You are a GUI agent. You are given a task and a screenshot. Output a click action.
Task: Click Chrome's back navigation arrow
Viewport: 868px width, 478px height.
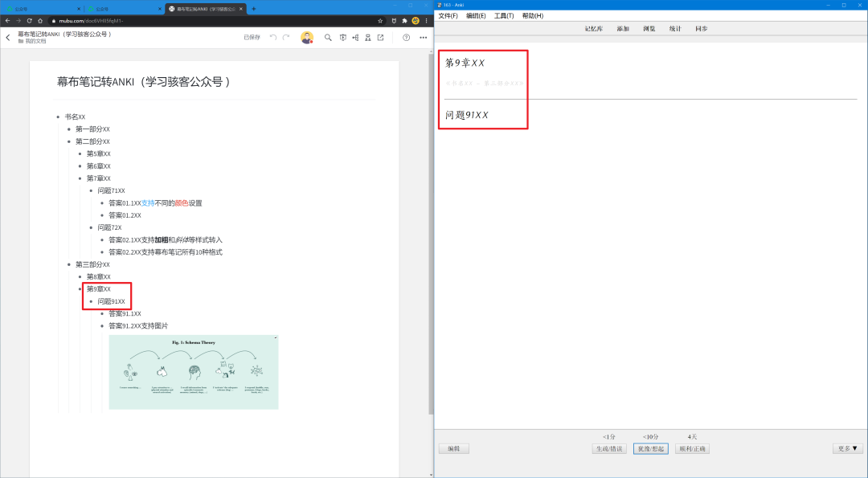[8, 21]
